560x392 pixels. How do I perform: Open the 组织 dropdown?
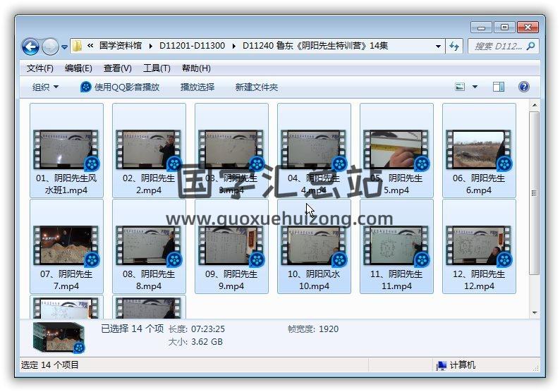pyautogui.click(x=45, y=87)
